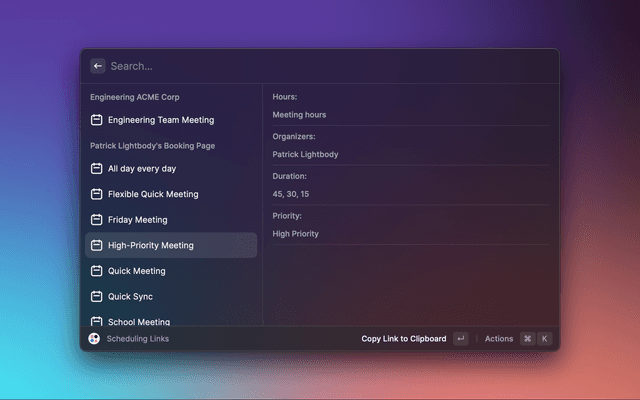Click Friday Meeting calendar icon
The height and width of the screenshot is (400, 640).
(96, 220)
